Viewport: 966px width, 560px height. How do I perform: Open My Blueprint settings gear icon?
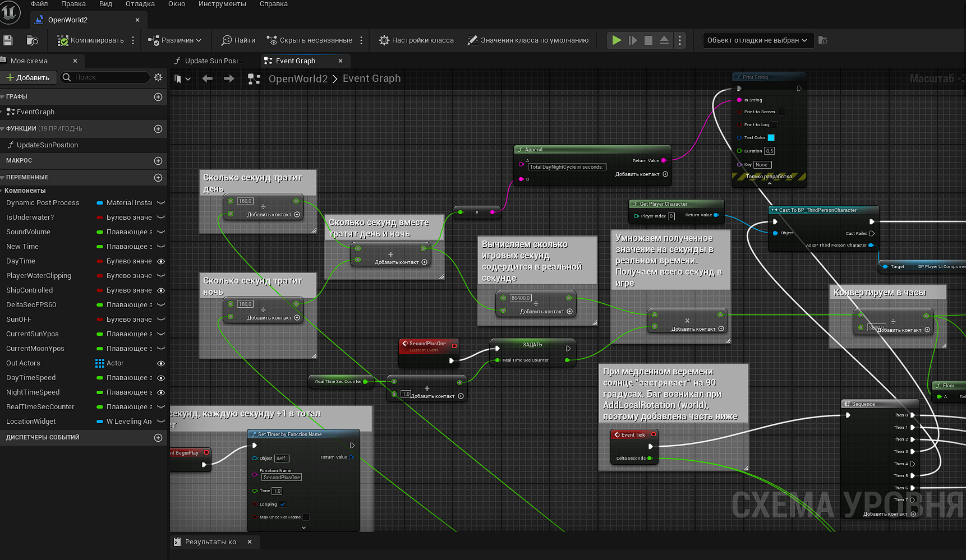coord(158,77)
